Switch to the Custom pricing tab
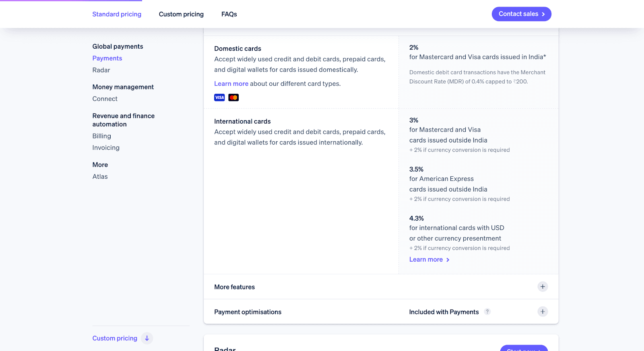 point(181,14)
